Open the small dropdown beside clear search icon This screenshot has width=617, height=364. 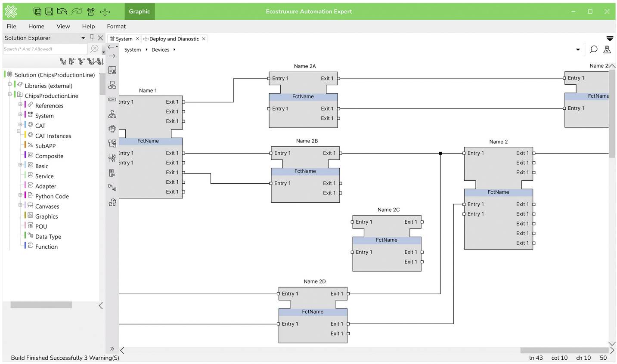tap(103, 52)
